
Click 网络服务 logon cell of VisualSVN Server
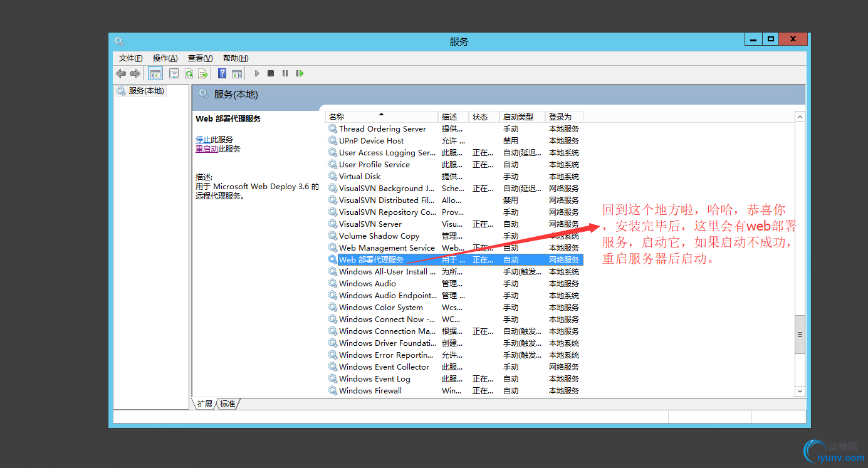(x=564, y=224)
